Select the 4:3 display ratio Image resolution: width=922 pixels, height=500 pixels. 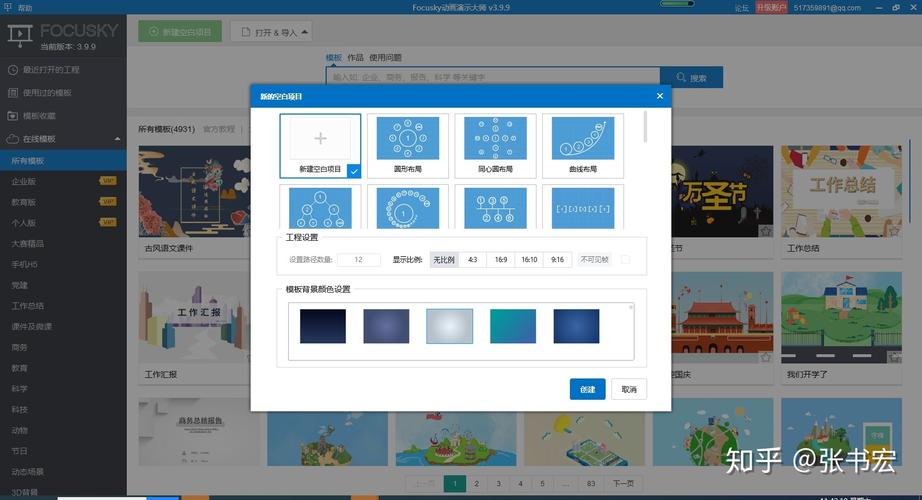click(473, 259)
